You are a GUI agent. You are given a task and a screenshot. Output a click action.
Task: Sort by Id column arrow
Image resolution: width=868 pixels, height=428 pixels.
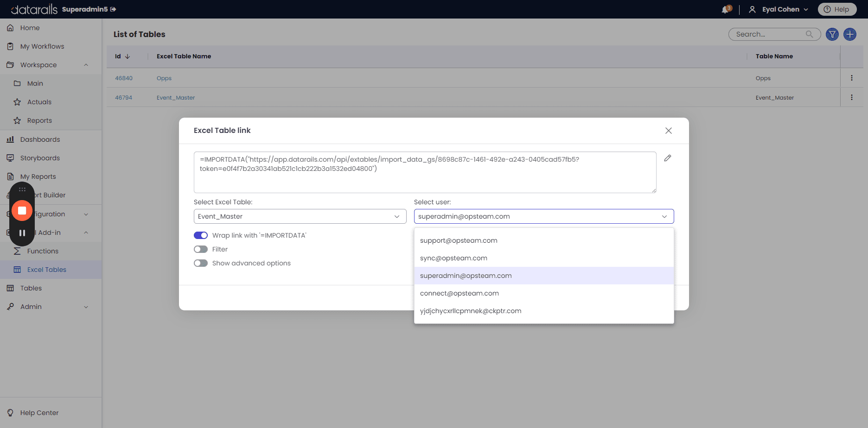128,57
